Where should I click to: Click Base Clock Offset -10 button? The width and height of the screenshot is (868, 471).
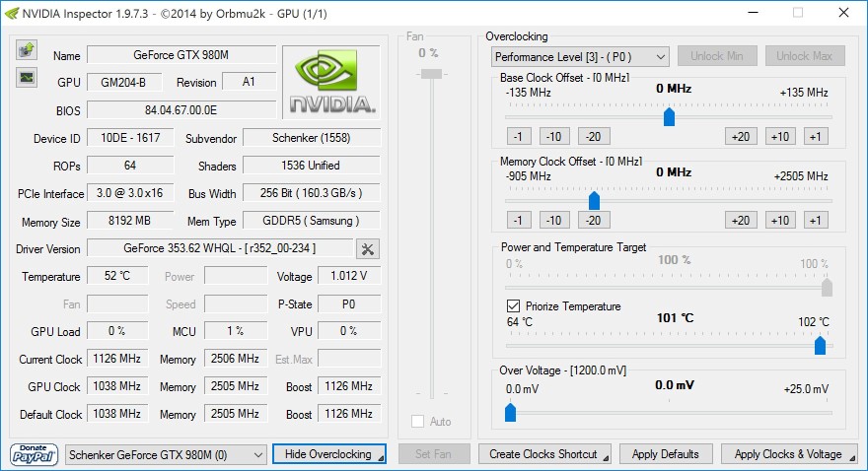coord(554,137)
